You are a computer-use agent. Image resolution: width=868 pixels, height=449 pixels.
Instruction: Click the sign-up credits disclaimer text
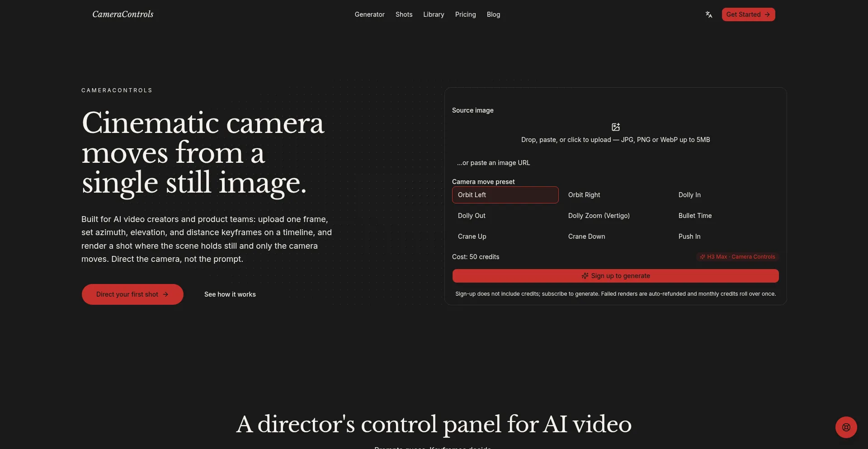point(616,294)
